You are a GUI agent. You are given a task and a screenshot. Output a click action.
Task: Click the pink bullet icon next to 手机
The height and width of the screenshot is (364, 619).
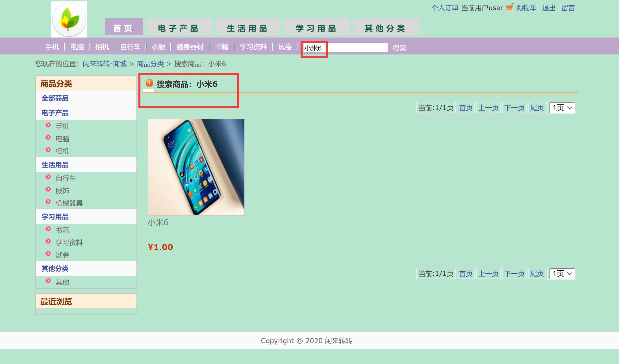[48, 125]
